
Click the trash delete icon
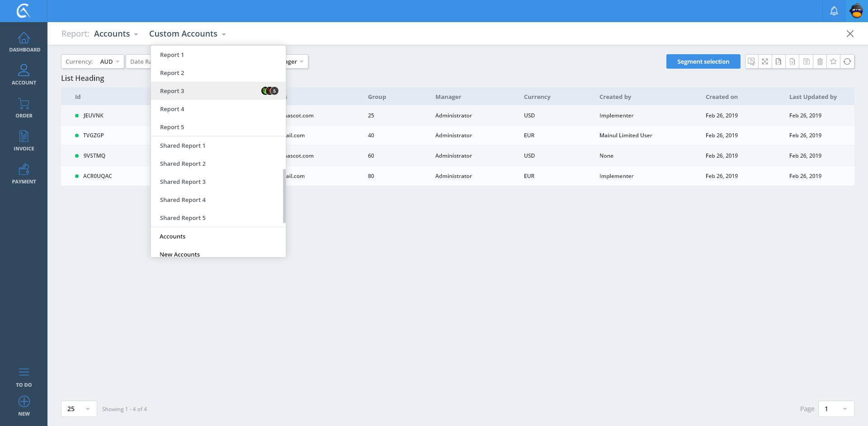820,61
